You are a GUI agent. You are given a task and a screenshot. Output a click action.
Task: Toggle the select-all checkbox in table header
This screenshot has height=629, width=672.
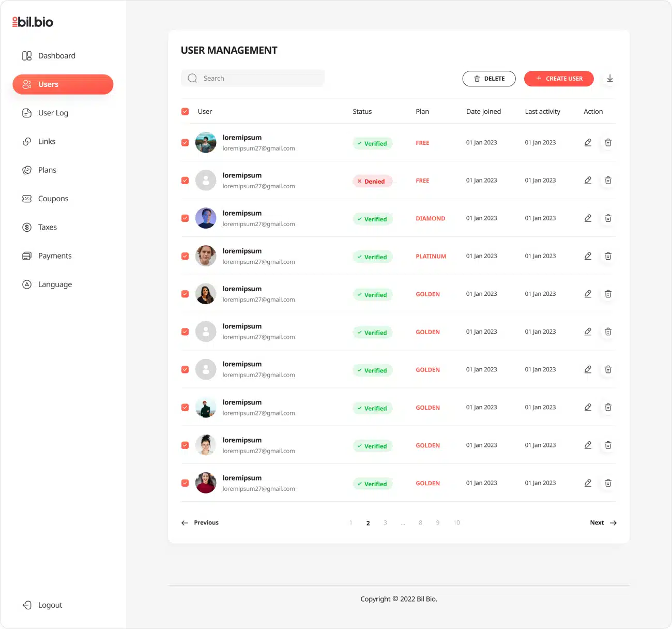coord(185,112)
